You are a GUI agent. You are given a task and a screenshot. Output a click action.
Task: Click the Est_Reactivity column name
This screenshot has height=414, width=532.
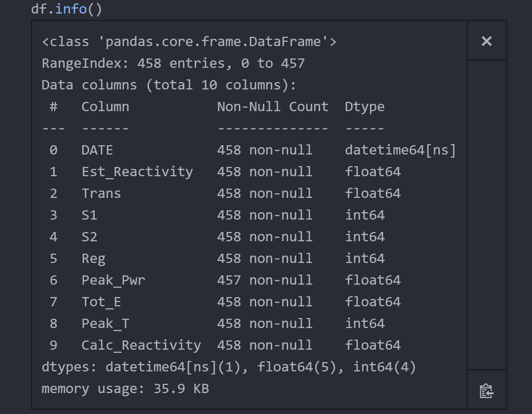(137, 172)
